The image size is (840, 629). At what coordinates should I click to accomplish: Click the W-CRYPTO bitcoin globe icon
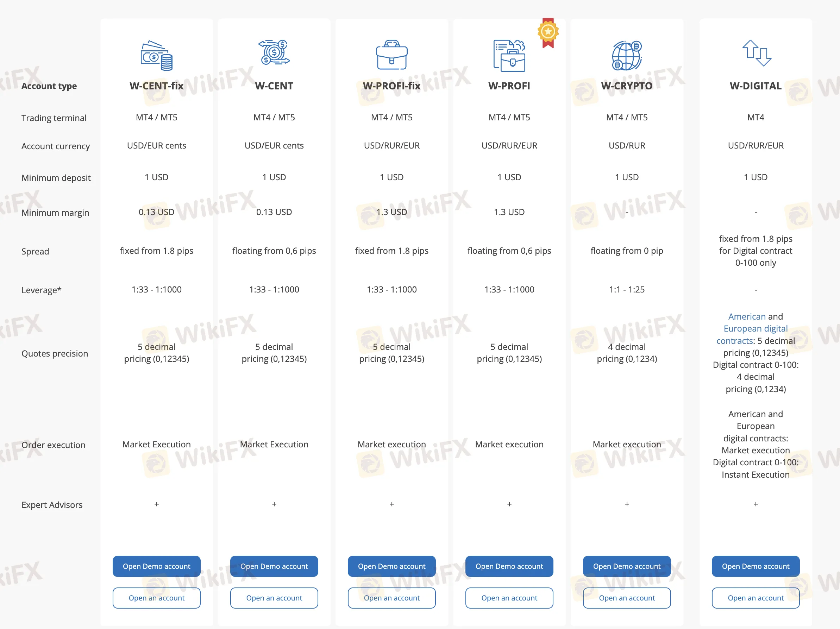coord(627,55)
